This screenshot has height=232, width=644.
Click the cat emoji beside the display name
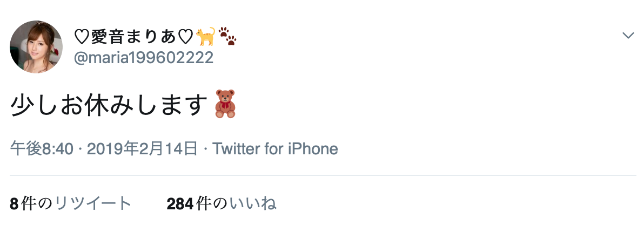205,37
